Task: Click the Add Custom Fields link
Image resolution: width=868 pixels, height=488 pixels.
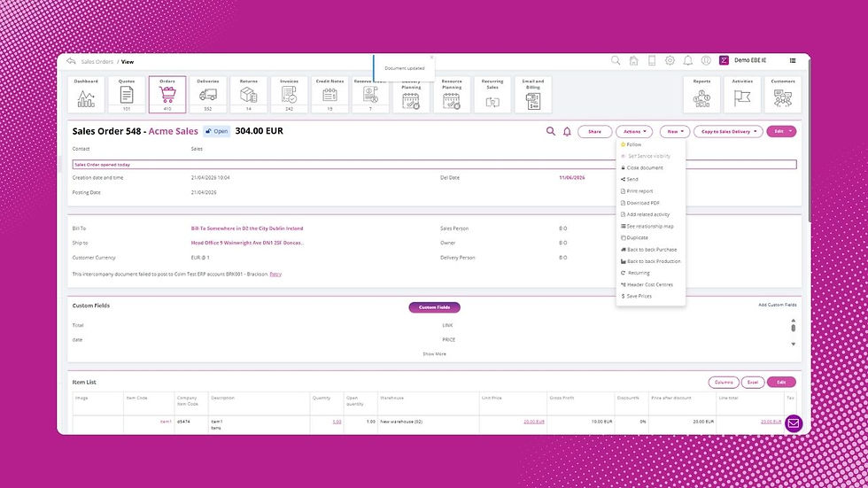Action: (x=778, y=305)
